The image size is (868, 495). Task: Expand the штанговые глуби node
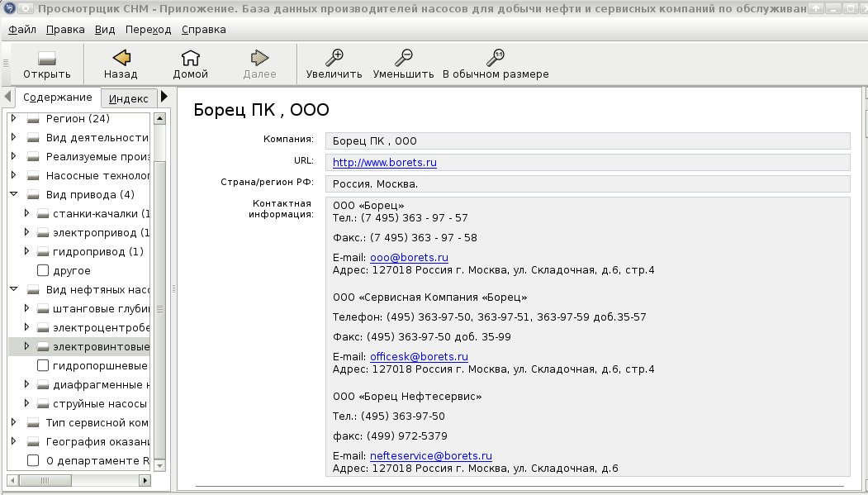coord(26,308)
